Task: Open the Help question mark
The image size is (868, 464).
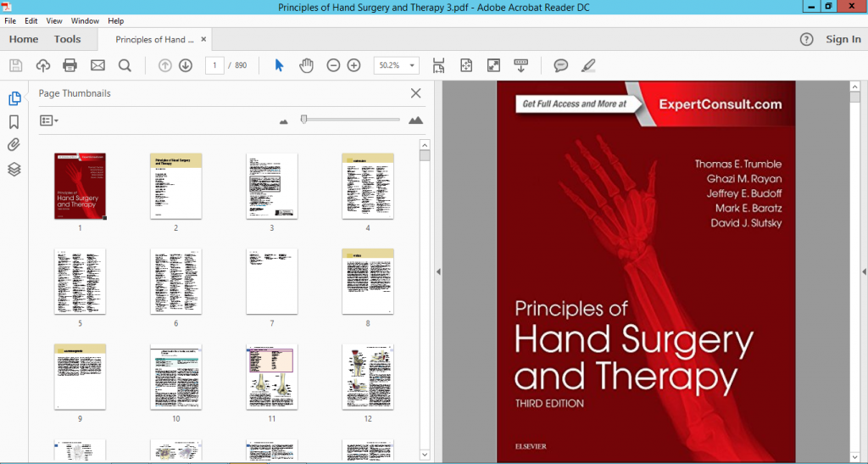Action: 807,39
